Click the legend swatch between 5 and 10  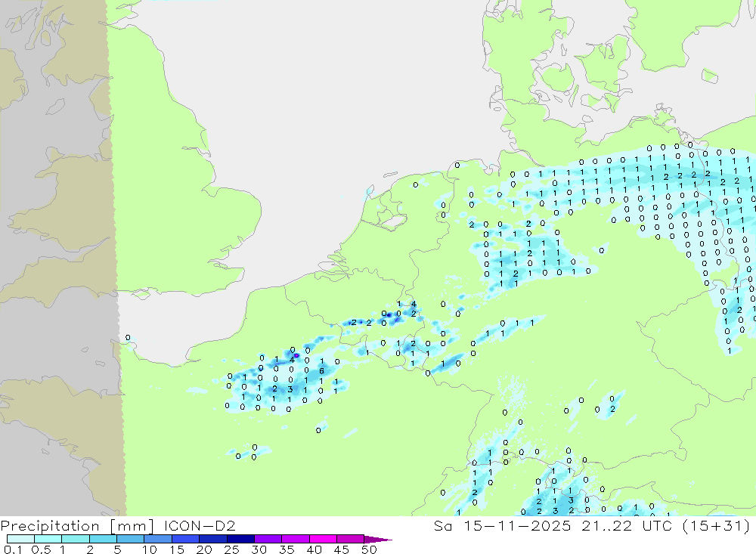coord(130,539)
